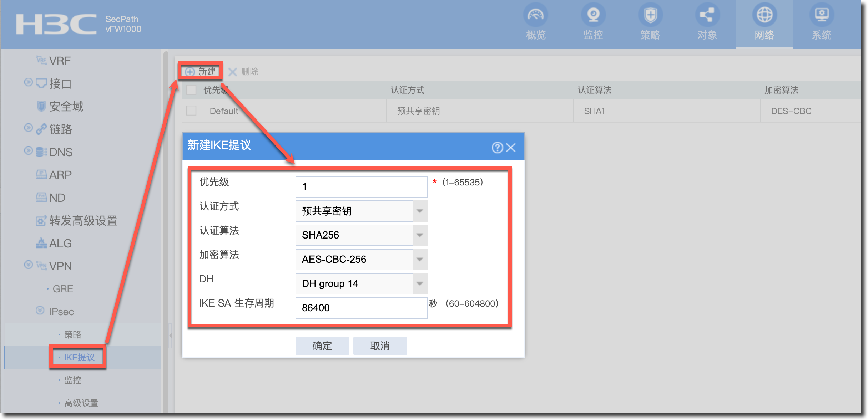This screenshot has height=420, width=868.
Task: Collapse the VPN tree node
Action: tap(29, 265)
